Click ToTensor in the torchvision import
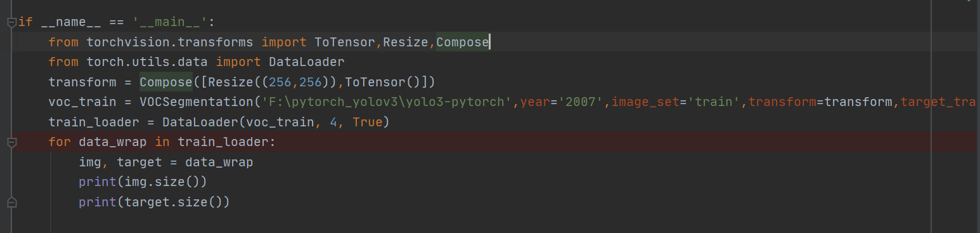 click(x=345, y=43)
